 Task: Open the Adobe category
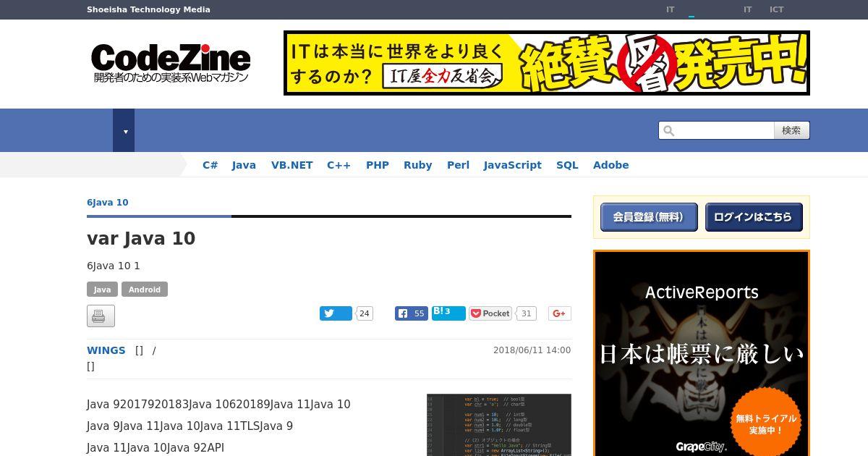point(611,165)
